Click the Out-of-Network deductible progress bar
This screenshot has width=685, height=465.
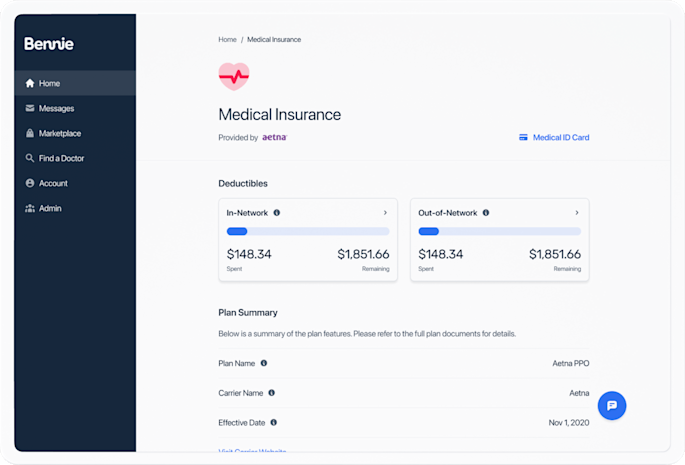tap(500, 232)
